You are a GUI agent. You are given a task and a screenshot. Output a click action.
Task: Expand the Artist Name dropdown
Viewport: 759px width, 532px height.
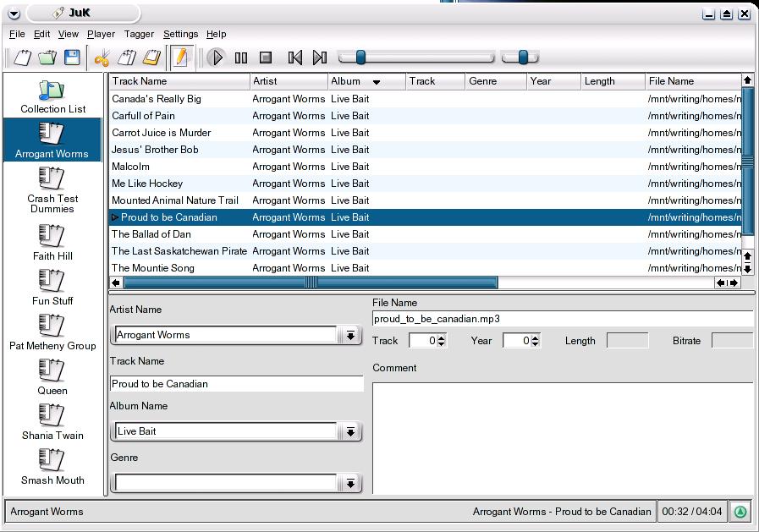tap(350, 336)
